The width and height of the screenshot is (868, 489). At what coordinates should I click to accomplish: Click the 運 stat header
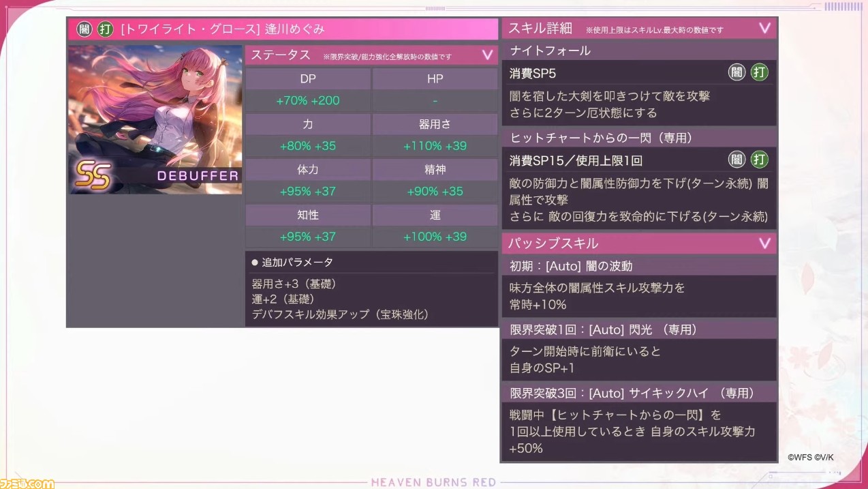(x=435, y=215)
